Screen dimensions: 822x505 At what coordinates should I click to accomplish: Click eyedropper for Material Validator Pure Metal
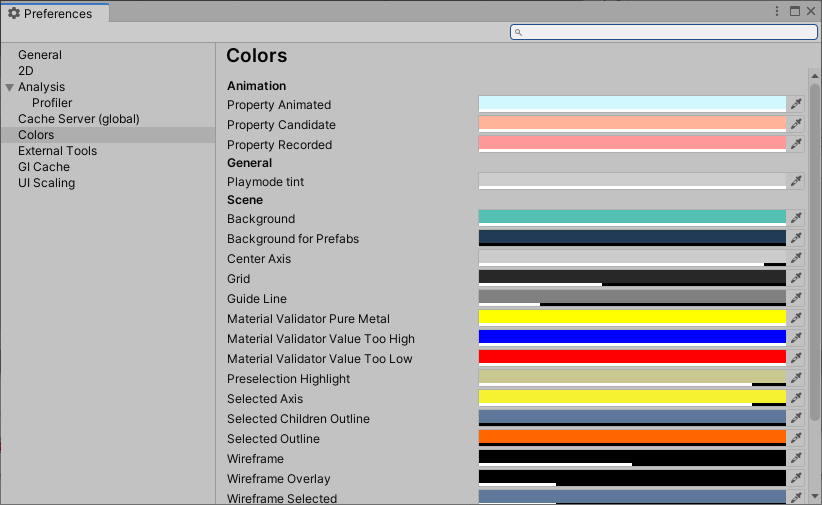[x=796, y=318]
